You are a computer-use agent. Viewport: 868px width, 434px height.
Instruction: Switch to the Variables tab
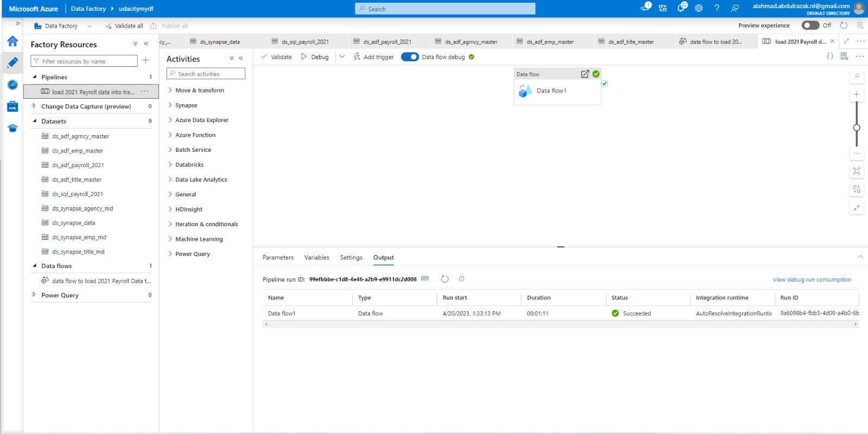[x=317, y=258]
